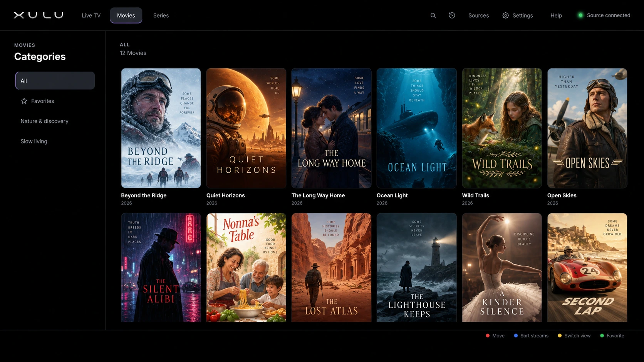Screen dimensions: 644x362
Task: Click the Categories heading
Action: 40,57
